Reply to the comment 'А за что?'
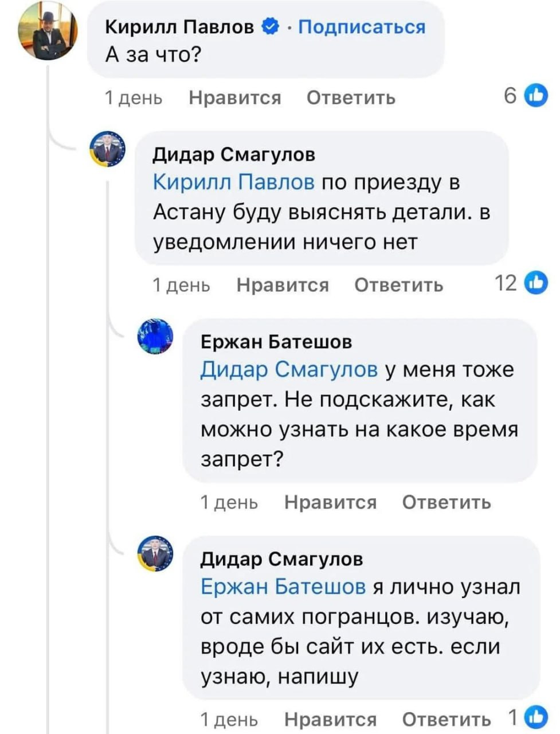The width and height of the screenshot is (560, 734). [351, 98]
